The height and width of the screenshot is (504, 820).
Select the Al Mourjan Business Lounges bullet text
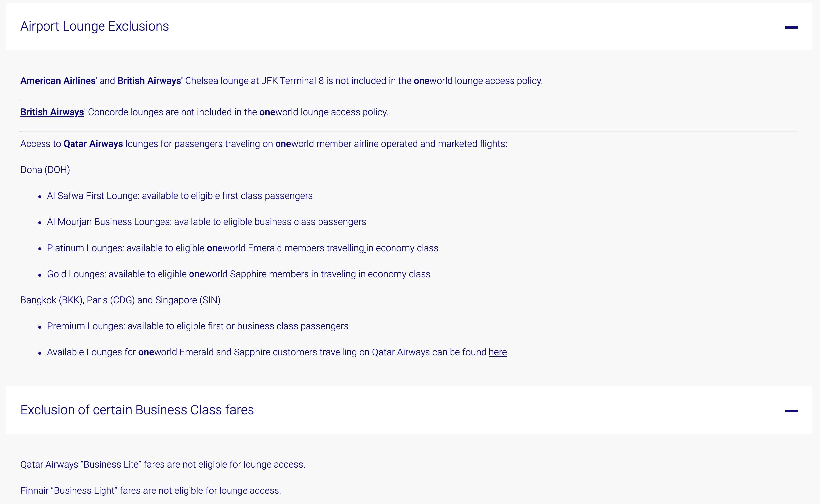[x=206, y=222]
